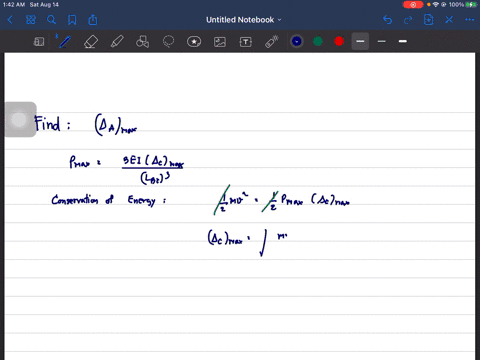Select the Image insert tool
The image size is (480, 360).
pyautogui.click(x=220, y=42)
